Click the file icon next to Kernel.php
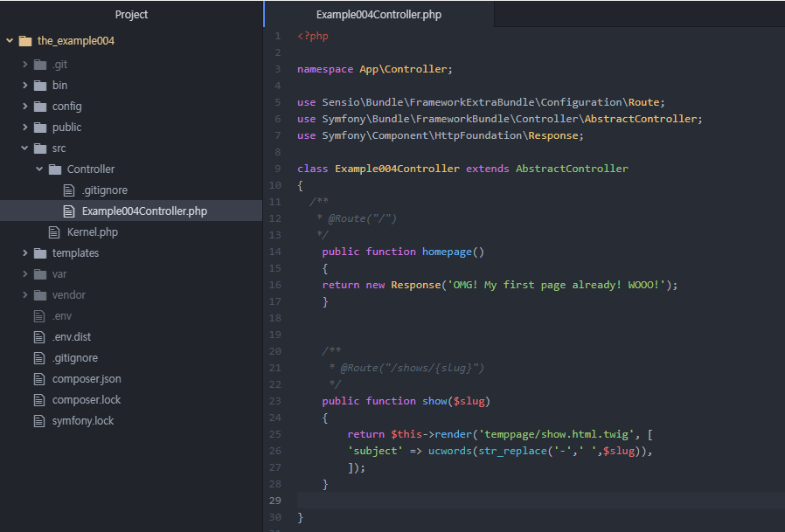The width and height of the screenshot is (785, 532). [x=54, y=232]
